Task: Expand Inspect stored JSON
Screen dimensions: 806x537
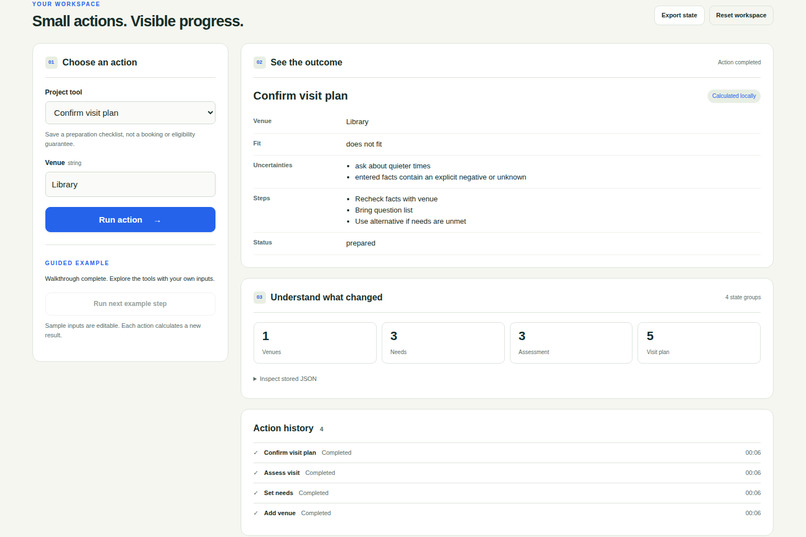Action: [285, 379]
